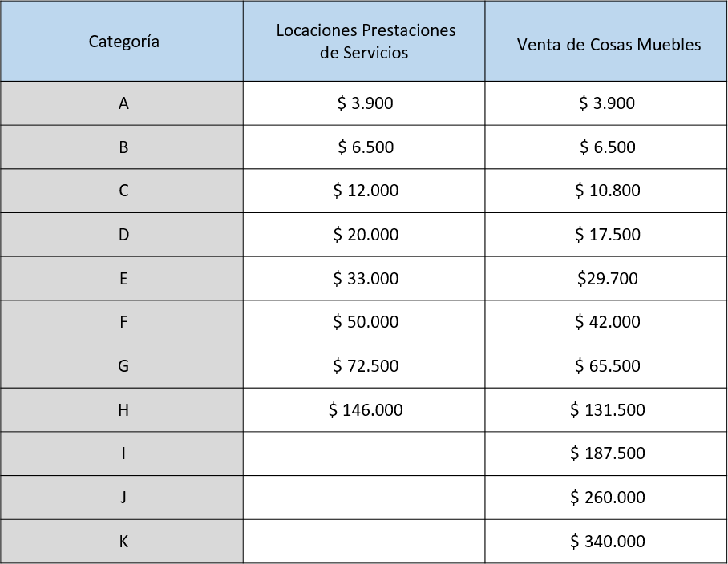Click the $ 42.000 cell
This screenshot has width=728, height=564.
(x=606, y=322)
